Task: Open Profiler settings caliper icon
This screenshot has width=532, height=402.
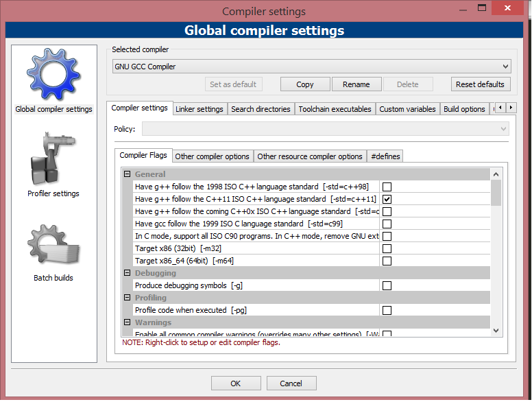Action: [x=53, y=158]
